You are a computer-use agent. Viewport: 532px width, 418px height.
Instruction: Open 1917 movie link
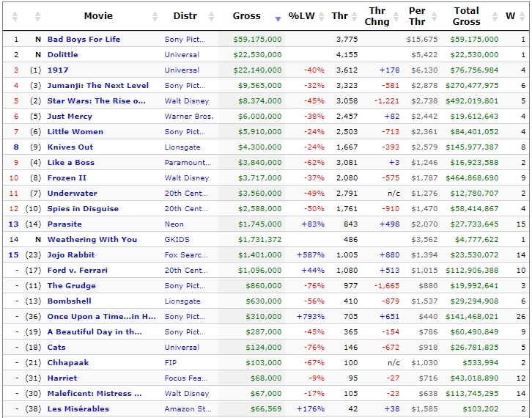pos(58,70)
